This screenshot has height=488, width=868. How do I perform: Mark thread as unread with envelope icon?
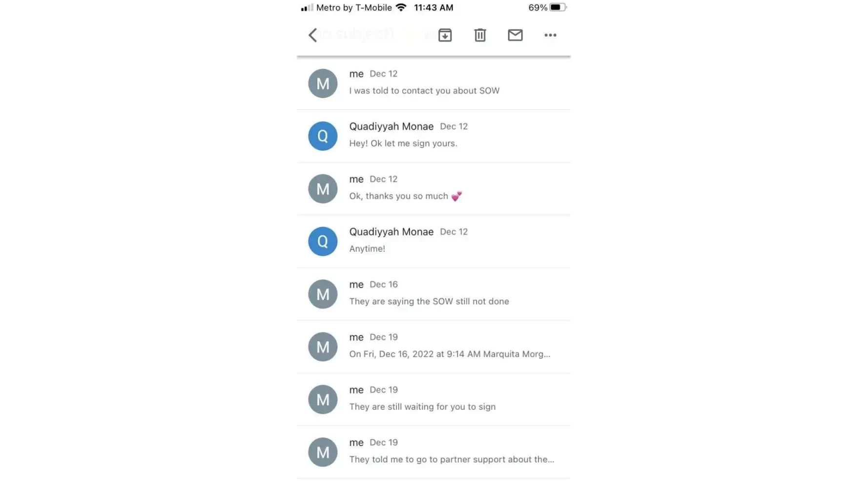pos(515,35)
